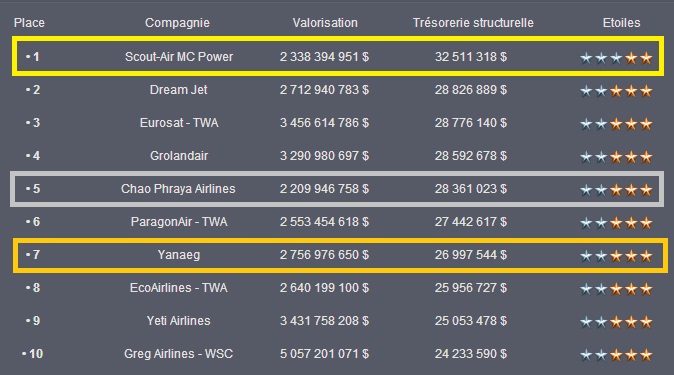
Task: Click the star rating of Chao Phraya Airlines
Action: (x=616, y=190)
